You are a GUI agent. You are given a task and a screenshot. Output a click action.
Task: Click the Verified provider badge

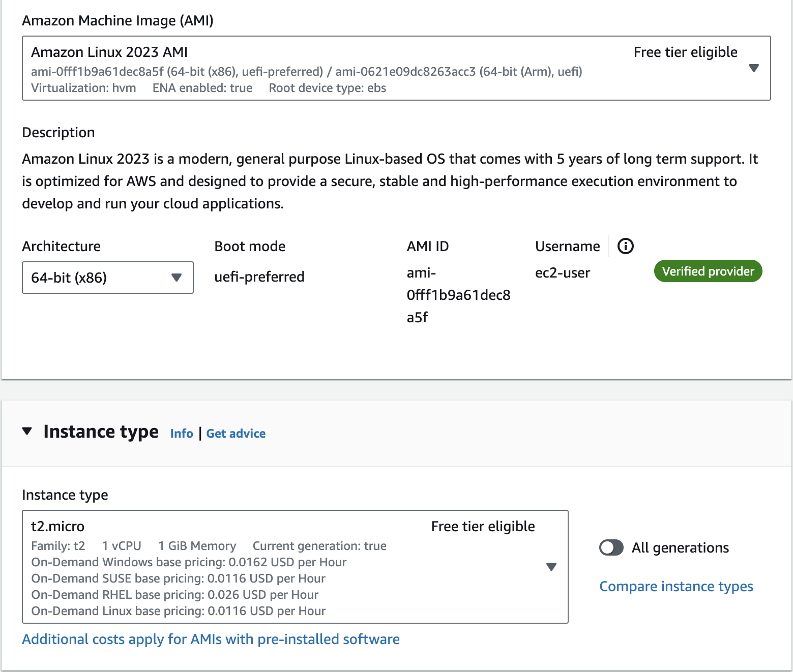click(x=708, y=271)
